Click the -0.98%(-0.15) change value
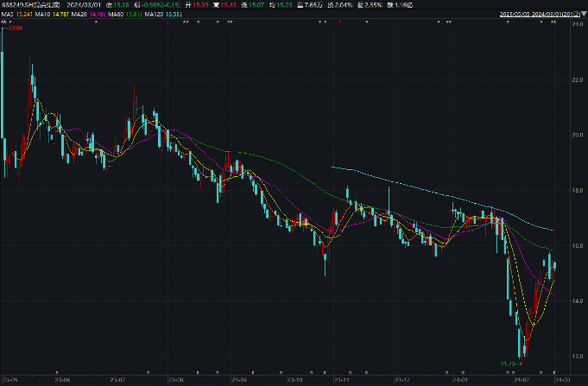This screenshot has width=588, height=386. pos(161,5)
